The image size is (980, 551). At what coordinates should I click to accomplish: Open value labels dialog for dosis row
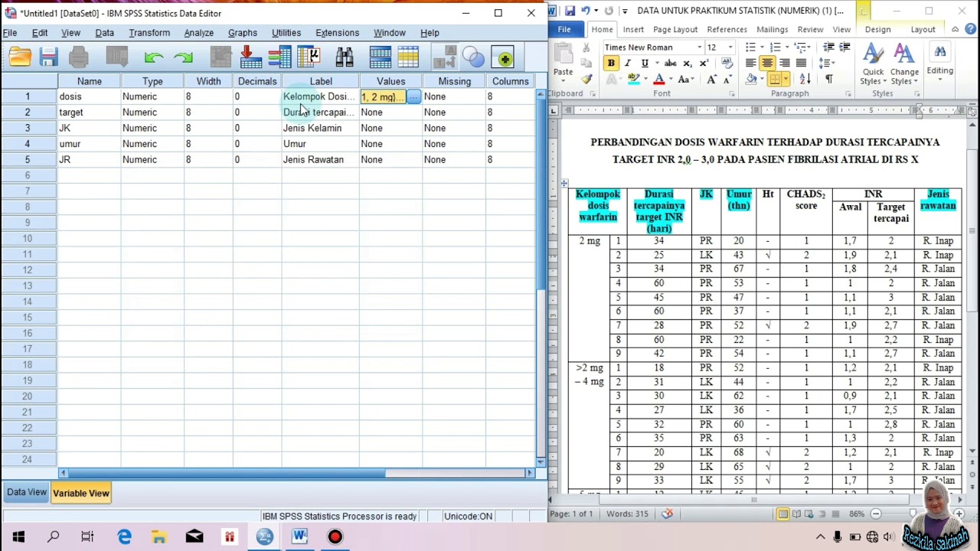(x=413, y=96)
